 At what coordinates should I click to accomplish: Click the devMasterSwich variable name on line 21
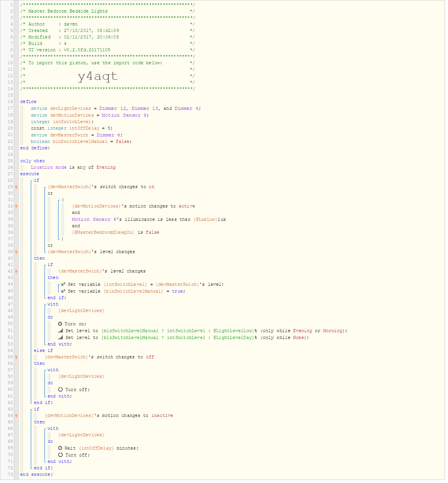(x=69, y=135)
